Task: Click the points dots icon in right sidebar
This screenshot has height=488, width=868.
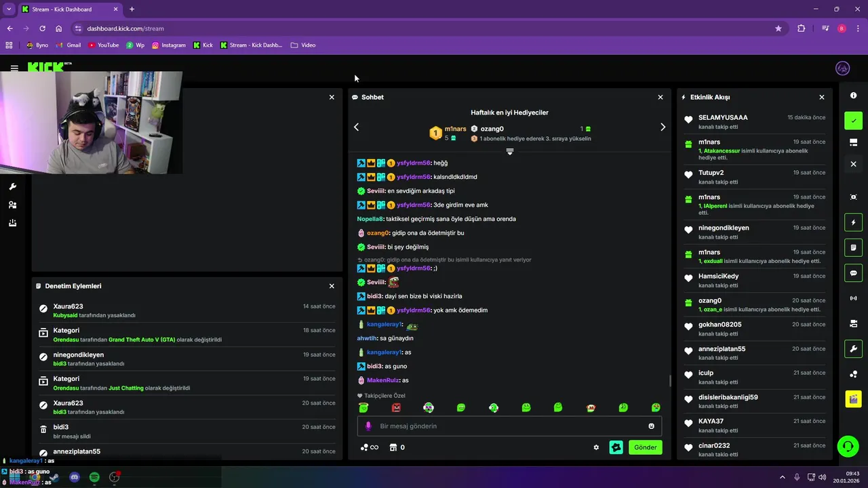Action: click(x=854, y=374)
